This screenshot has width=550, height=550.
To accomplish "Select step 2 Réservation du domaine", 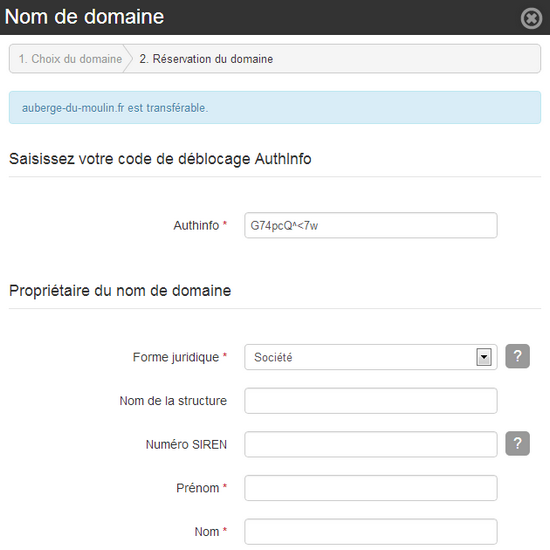I will click(x=206, y=59).
